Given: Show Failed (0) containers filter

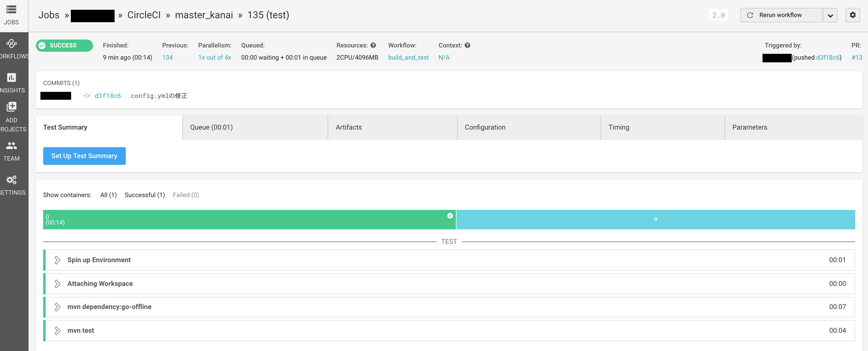Looking at the screenshot, I should coord(186,195).
